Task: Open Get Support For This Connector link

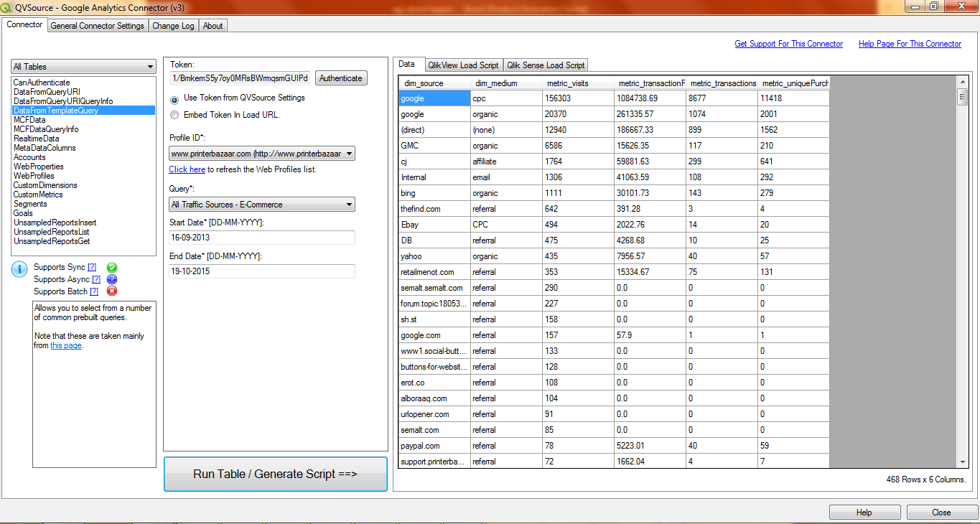Action: pos(789,44)
